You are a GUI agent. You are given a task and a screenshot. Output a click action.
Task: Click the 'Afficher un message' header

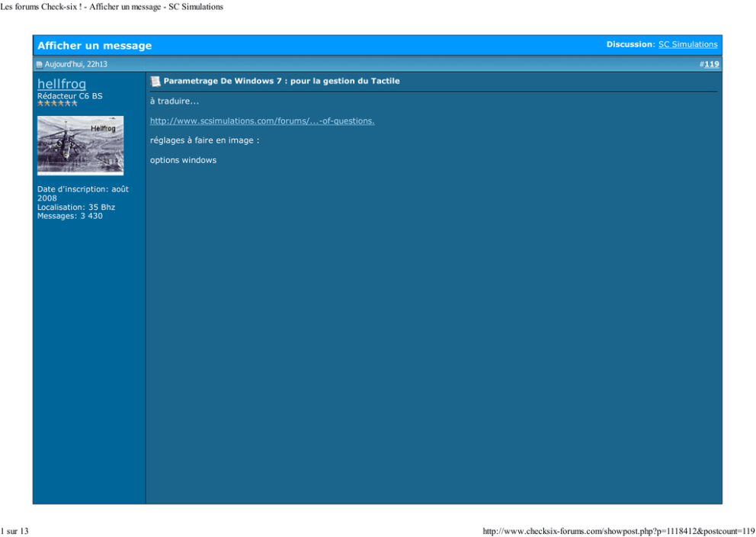(94, 46)
